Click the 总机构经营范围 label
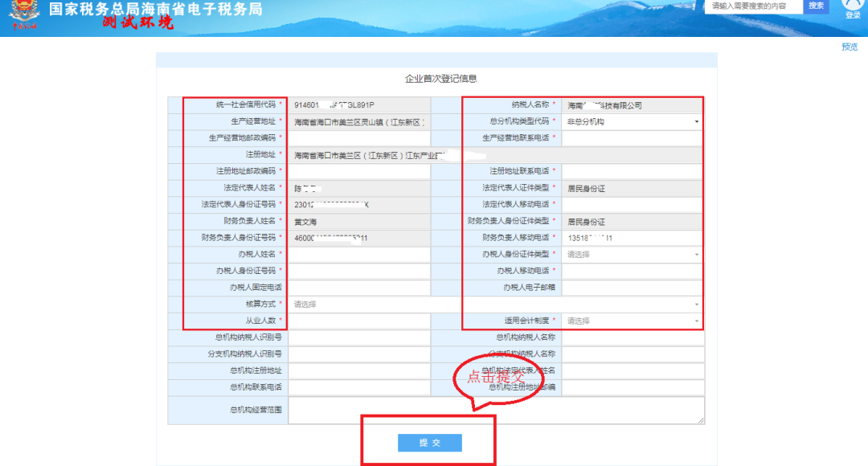This screenshot has width=868, height=466. (x=256, y=410)
